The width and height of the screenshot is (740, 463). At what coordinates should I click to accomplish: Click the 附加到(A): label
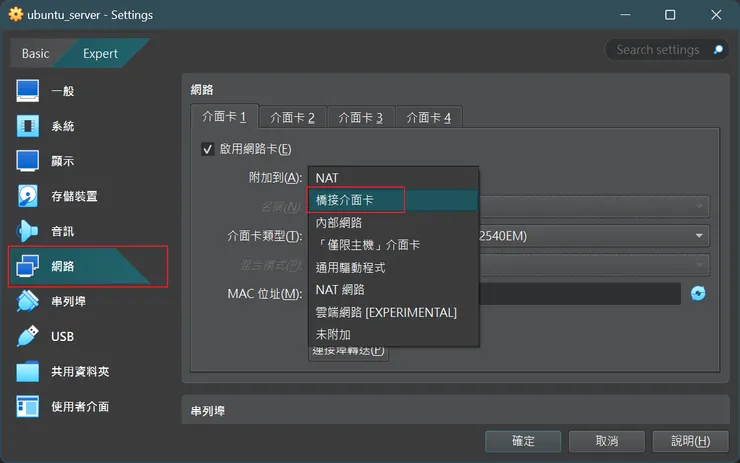pyautogui.click(x=276, y=178)
